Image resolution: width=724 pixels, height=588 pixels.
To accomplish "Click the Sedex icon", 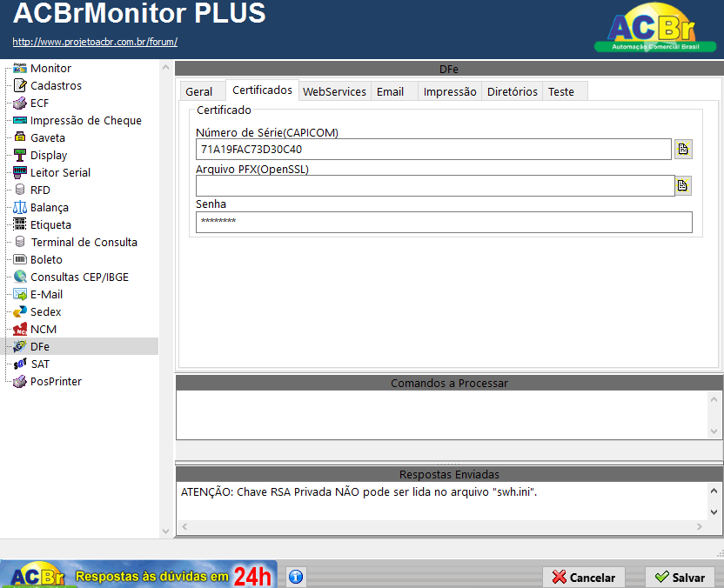I will pyautogui.click(x=20, y=312).
